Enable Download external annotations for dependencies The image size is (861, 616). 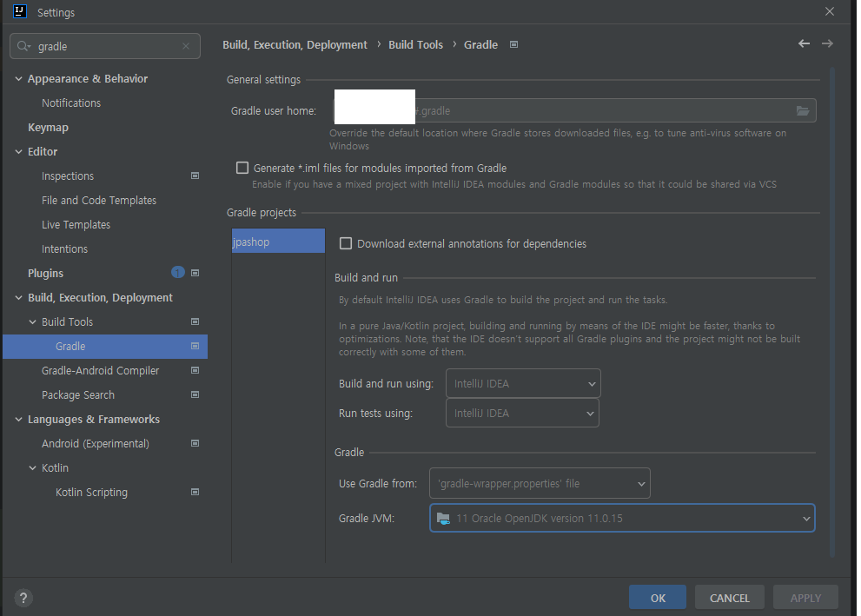coord(346,243)
